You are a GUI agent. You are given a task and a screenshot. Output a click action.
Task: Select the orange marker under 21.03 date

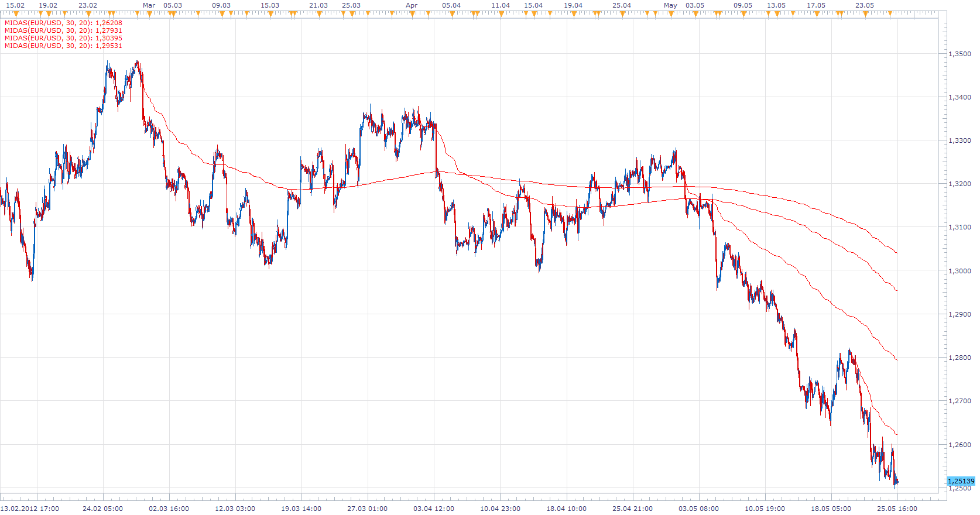point(319,13)
